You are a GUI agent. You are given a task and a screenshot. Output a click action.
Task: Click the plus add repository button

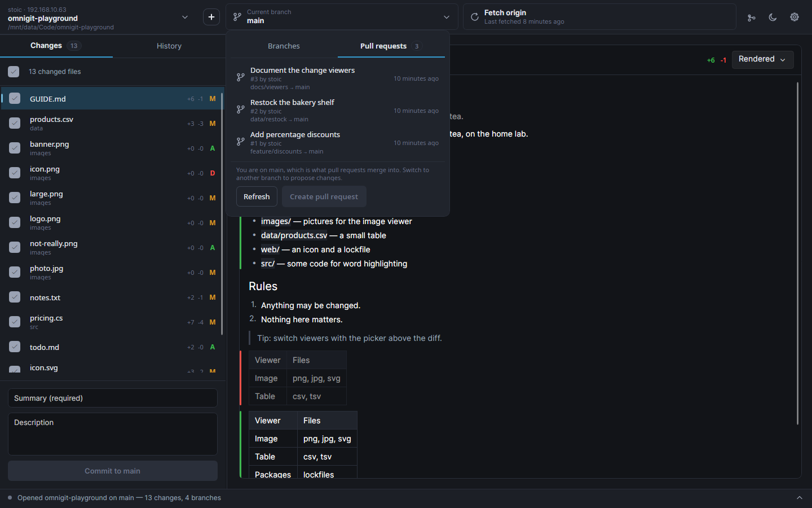(211, 17)
